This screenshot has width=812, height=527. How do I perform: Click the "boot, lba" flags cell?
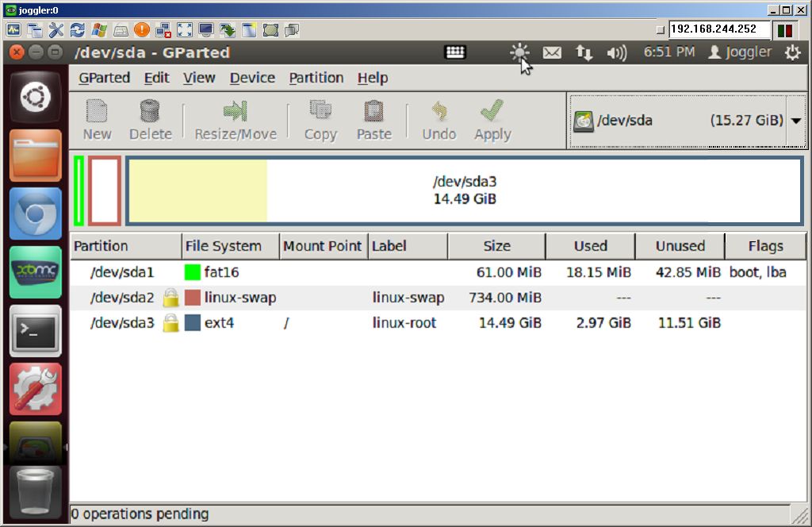(x=757, y=272)
